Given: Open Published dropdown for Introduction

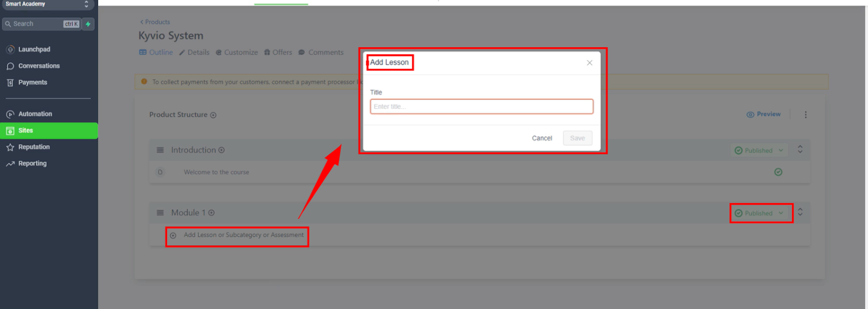Looking at the screenshot, I should [x=759, y=150].
